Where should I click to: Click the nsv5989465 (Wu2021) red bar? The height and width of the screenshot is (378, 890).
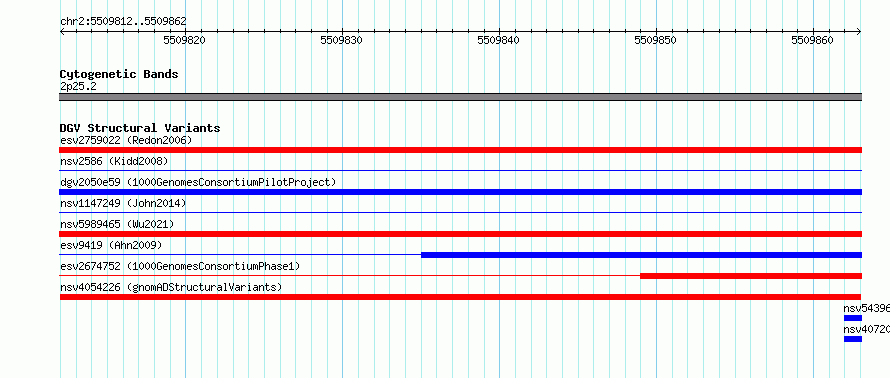(460, 234)
